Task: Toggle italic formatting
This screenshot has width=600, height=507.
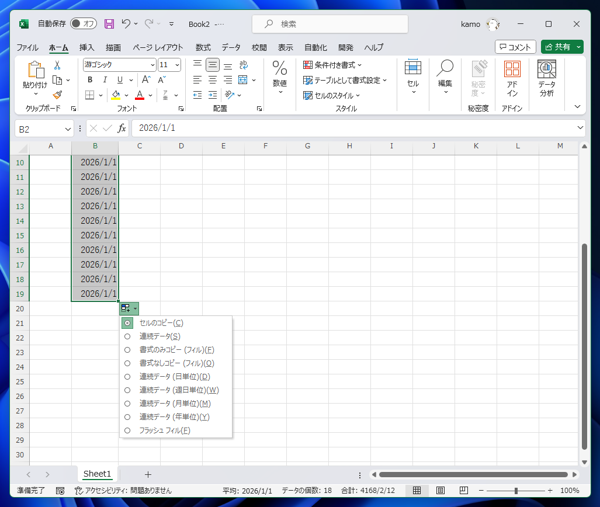Action: pyautogui.click(x=105, y=80)
